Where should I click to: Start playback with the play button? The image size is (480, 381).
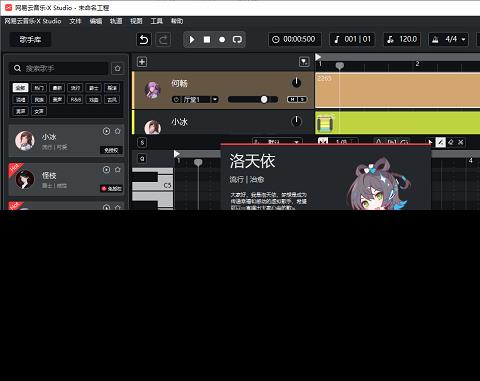[x=192, y=40]
